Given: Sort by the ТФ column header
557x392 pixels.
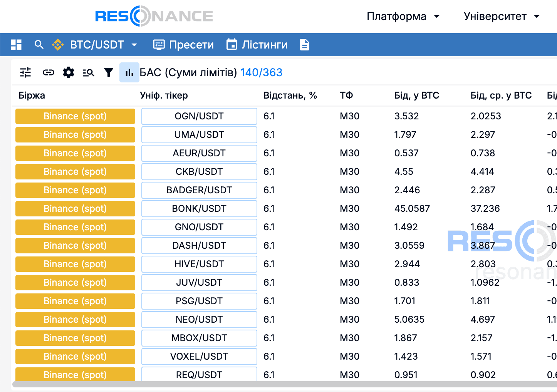Looking at the screenshot, I should click(x=346, y=95).
